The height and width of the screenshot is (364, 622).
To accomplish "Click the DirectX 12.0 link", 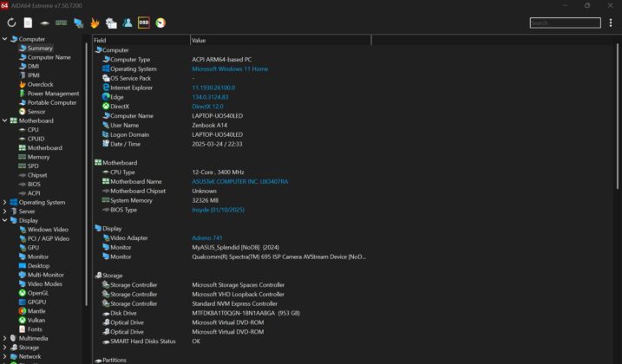I will pyautogui.click(x=207, y=107).
